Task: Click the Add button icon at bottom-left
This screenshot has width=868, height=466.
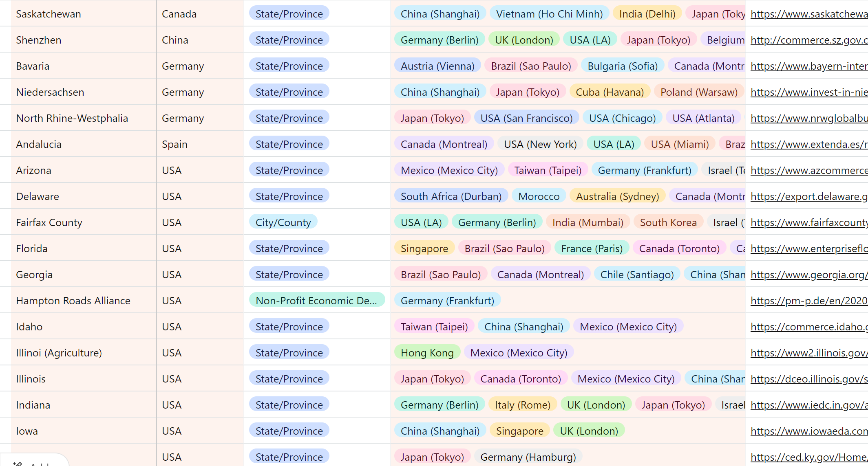Action: pos(17,464)
